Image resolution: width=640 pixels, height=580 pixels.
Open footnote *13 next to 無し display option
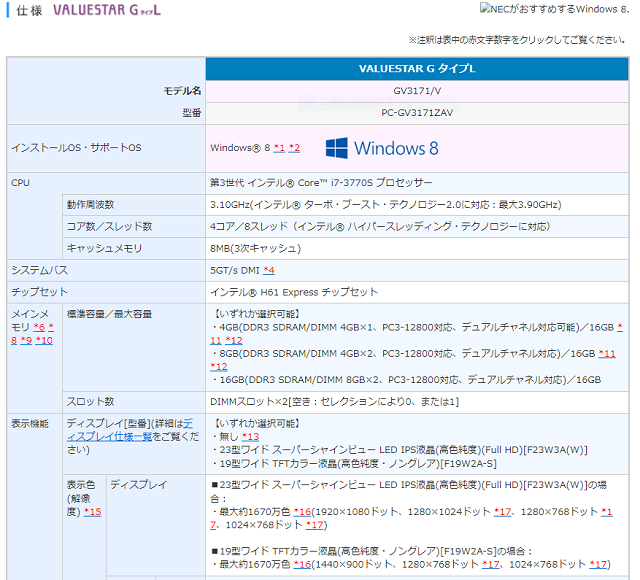pyautogui.click(x=250, y=437)
